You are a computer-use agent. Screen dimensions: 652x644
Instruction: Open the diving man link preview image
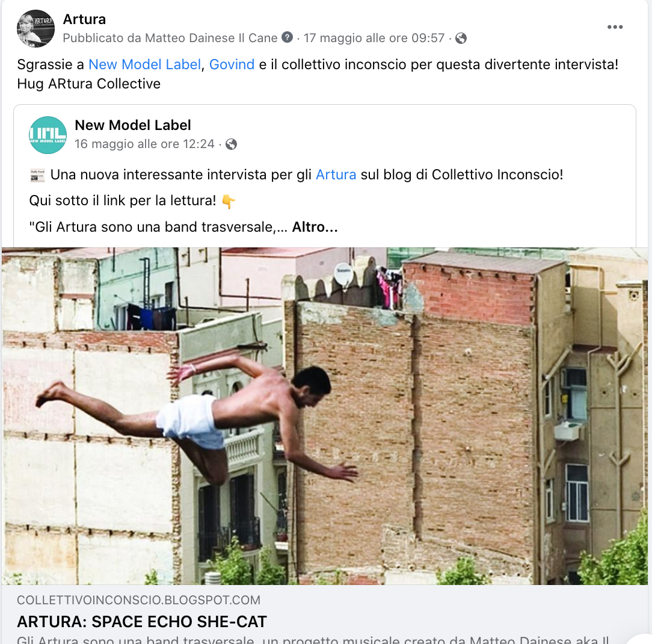point(325,416)
